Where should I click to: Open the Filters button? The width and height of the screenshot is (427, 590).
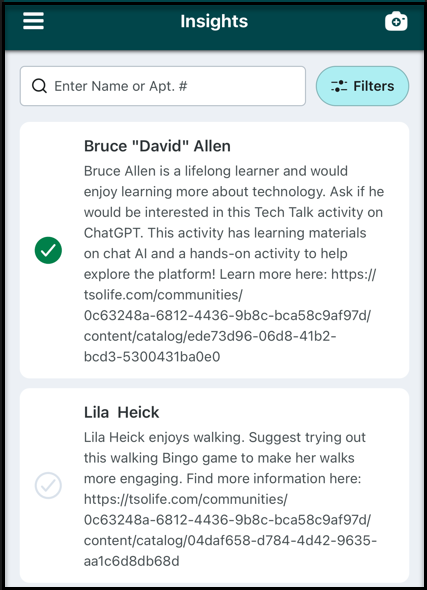pos(362,86)
